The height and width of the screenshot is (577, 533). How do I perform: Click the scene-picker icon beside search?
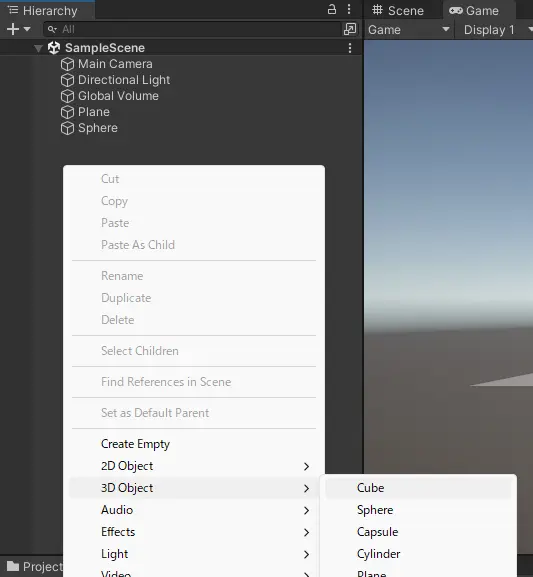(350, 29)
